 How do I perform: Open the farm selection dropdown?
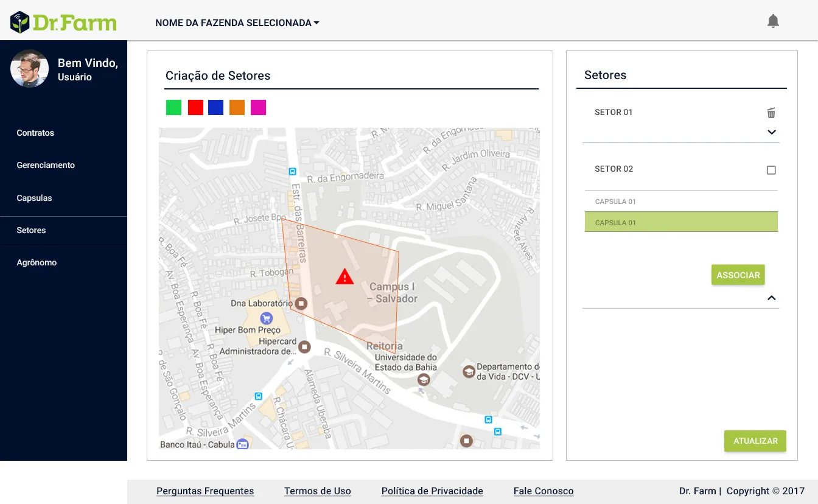click(x=237, y=23)
